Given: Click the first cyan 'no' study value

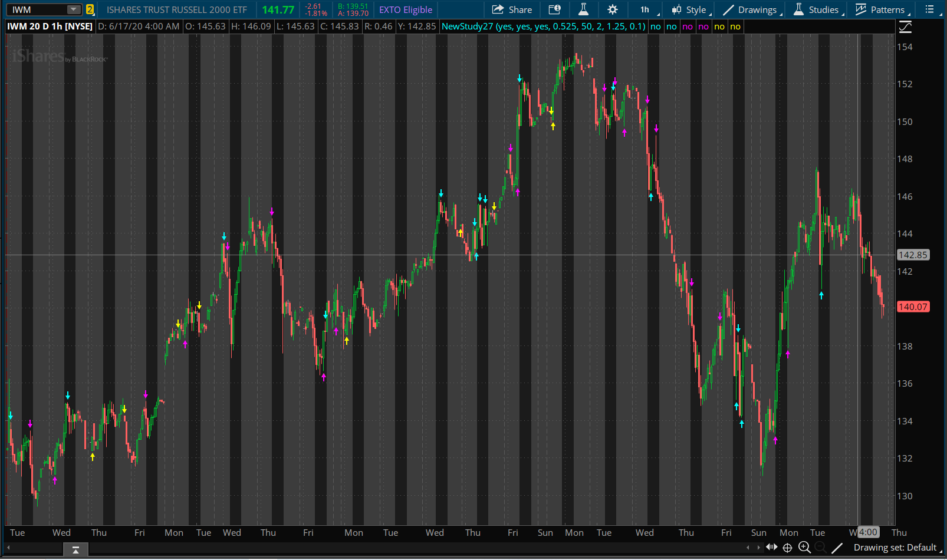Looking at the screenshot, I should (655, 27).
